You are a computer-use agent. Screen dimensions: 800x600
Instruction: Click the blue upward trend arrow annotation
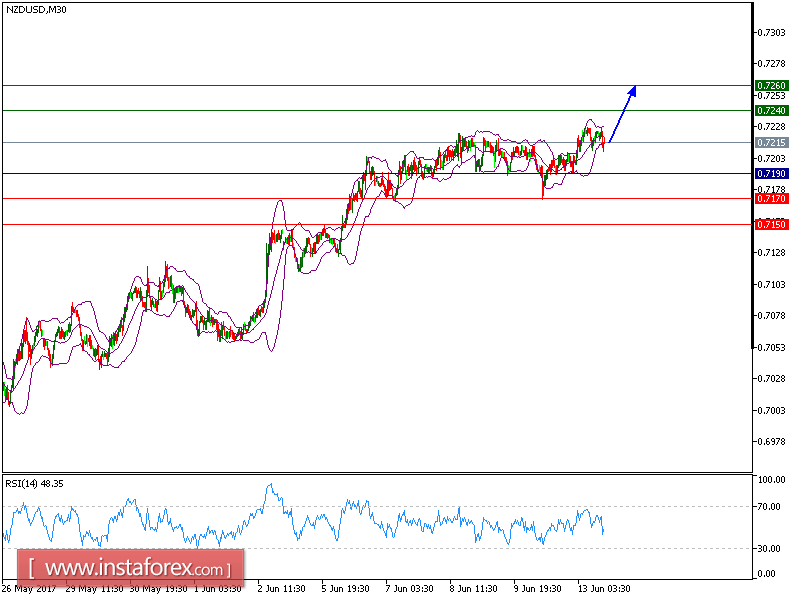[x=622, y=115]
